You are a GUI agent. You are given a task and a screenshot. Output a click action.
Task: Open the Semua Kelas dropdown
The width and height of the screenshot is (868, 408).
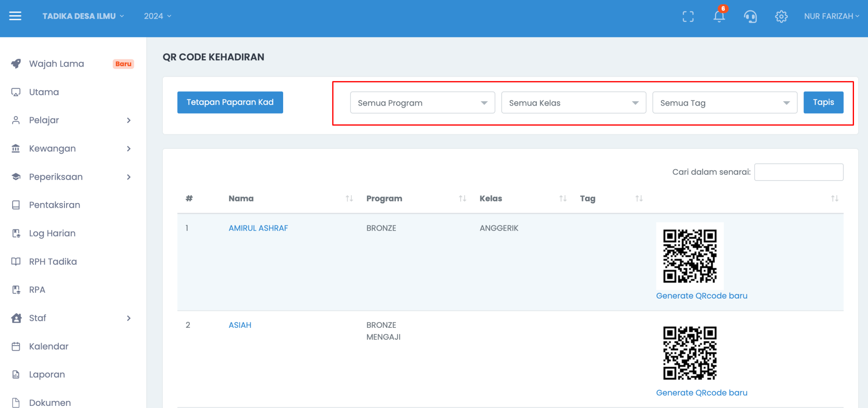[x=573, y=103]
